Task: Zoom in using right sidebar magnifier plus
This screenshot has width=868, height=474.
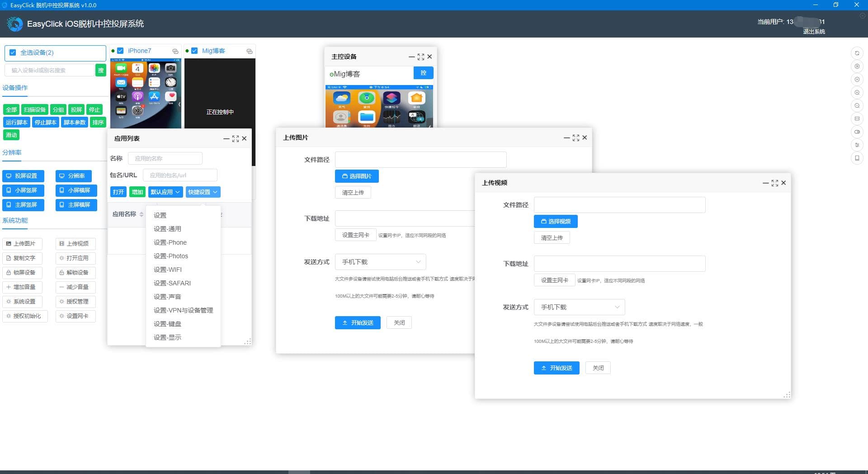Action: tap(857, 93)
